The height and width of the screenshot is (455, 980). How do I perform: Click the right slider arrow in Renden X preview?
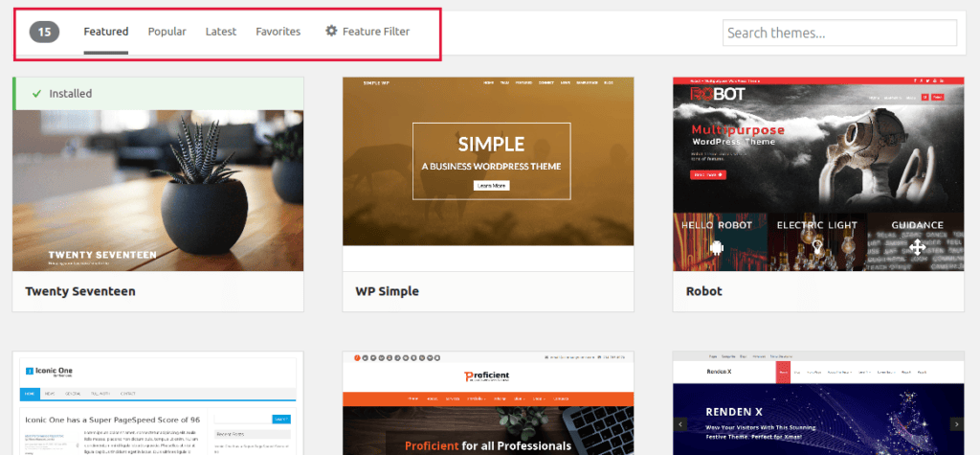956,423
